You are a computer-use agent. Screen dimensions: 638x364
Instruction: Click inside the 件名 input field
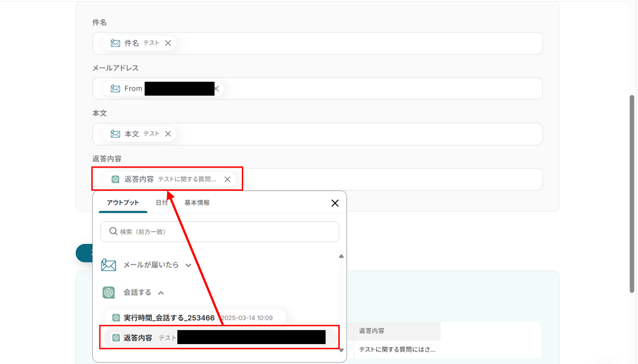click(317, 43)
